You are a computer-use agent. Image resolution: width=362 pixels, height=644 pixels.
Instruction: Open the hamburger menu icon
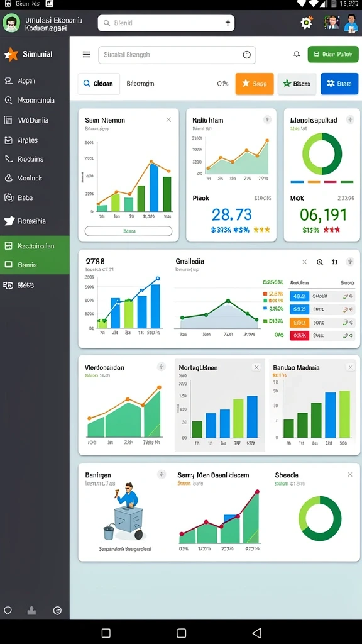(x=87, y=55)
